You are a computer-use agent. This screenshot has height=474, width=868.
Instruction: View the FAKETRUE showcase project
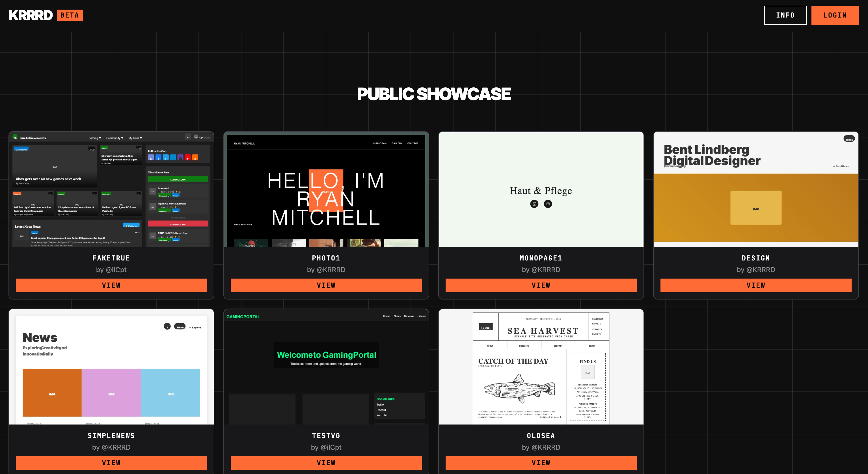[x=111, y=285]
